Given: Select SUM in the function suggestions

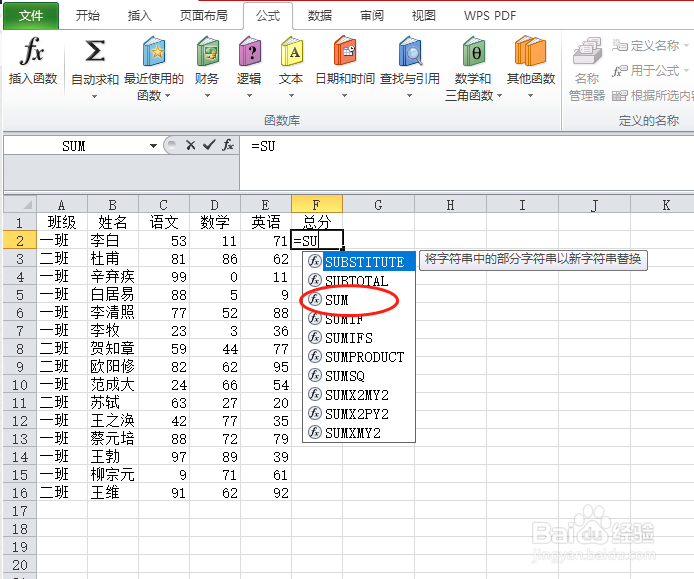Looking at the screenshot, I should 359,300.
